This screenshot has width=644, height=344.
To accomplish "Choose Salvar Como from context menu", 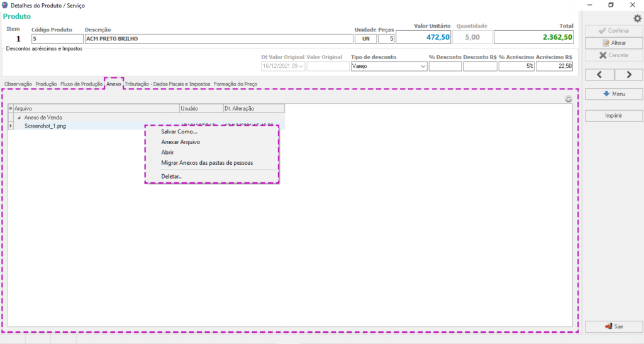I will coord(179,132).
